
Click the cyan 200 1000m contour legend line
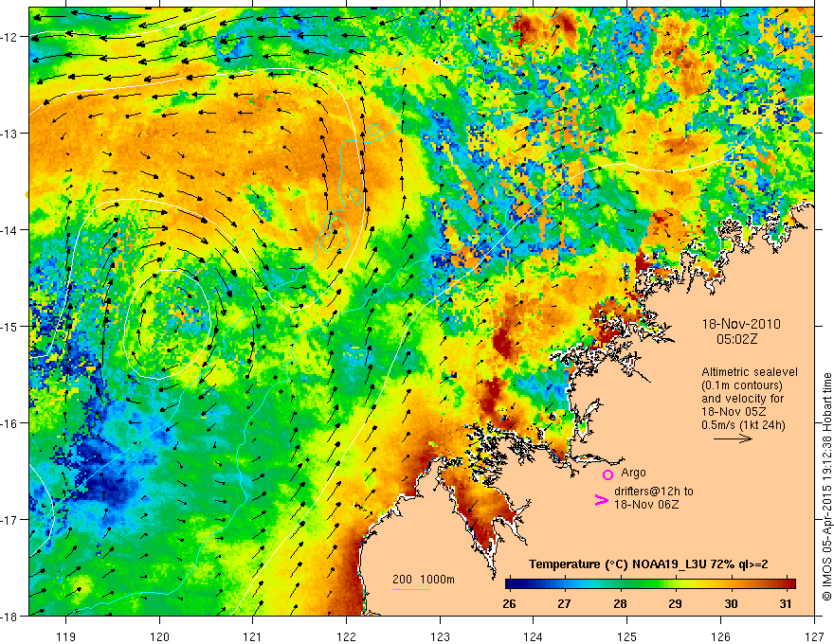pos(411,589)
